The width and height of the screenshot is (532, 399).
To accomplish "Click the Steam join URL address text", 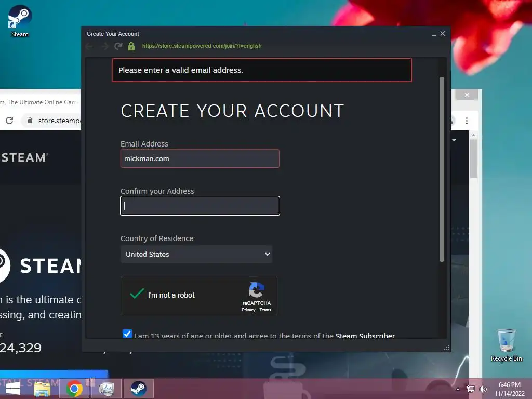I will (x=202, y=46).
